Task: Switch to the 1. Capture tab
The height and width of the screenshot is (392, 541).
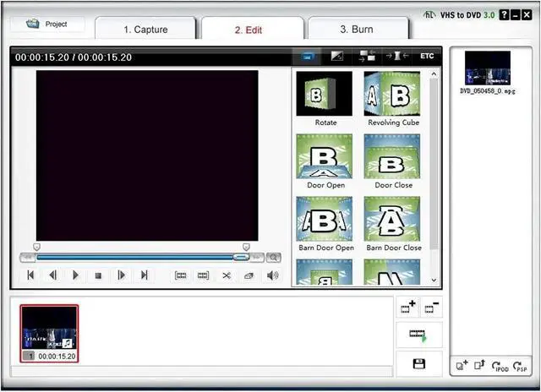Action: pyautogui.click(x=145, y=30)
